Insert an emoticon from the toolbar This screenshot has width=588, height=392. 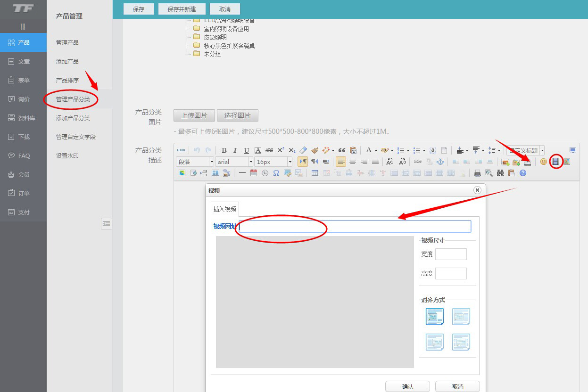tap(544, 162)
